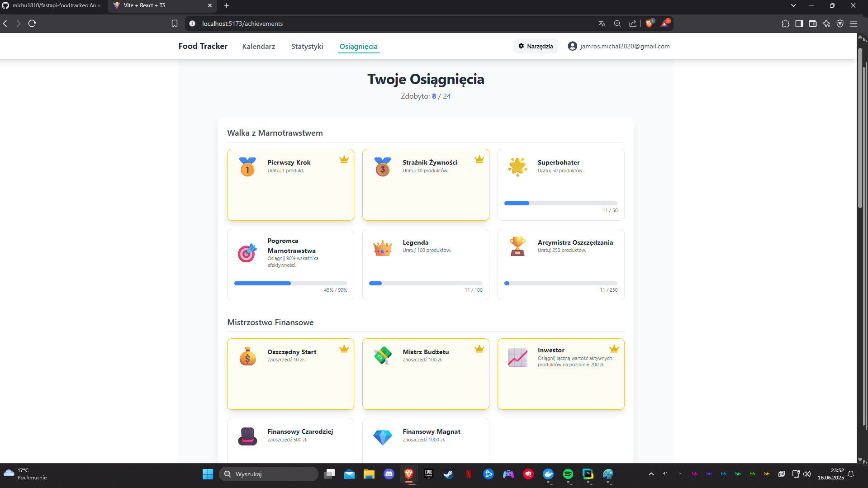The image size is (868, 488).
Task: Select the Osiągnięcia navigation tab
Action: [359, 46]
